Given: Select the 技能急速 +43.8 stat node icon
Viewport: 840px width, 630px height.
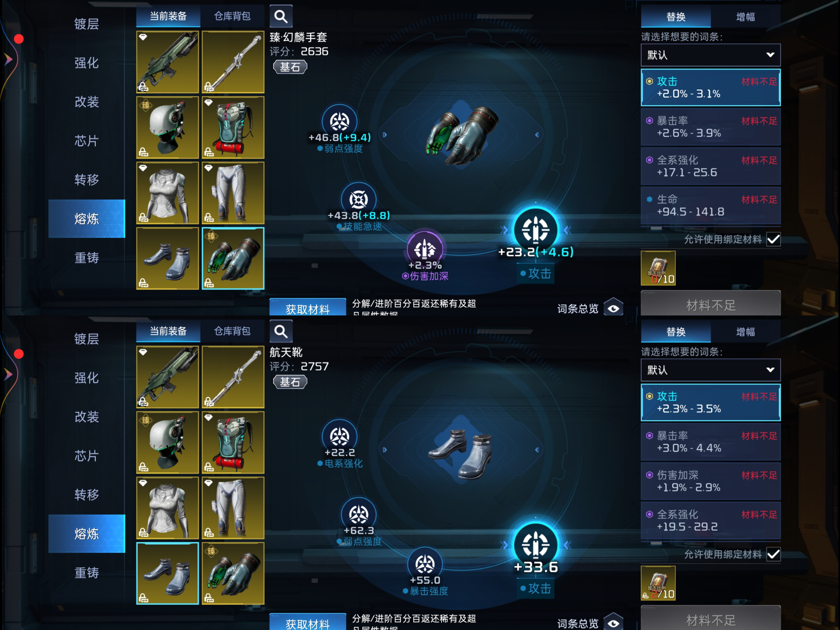Looking at the screenshot, I should pyautogui.click(x=358, y=200).
